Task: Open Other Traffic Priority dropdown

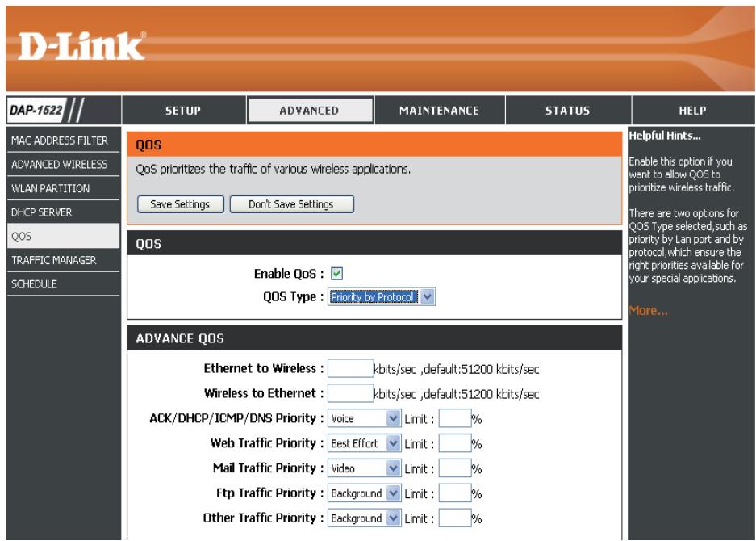Action: pos(364,518)
